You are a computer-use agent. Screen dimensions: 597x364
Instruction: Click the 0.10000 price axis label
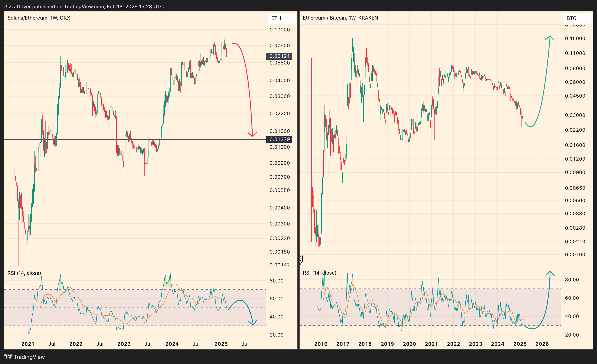(x=280, y=30)
